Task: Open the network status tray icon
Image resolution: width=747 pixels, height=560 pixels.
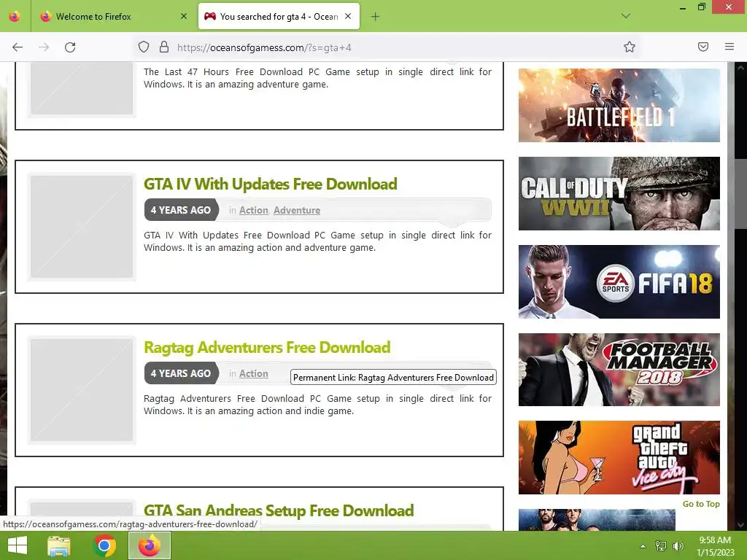Action: pos(661,546)
